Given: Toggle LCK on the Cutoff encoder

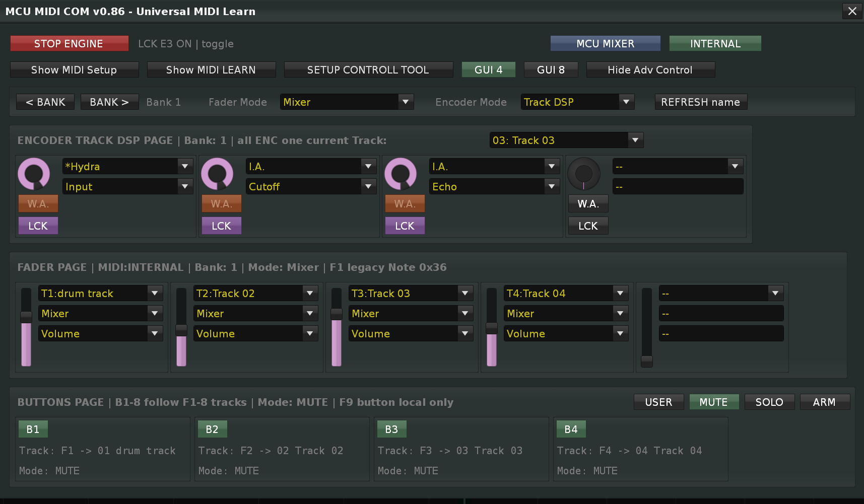Looking at the screenshot, I should pyautogui.click(x=222, y=226).
